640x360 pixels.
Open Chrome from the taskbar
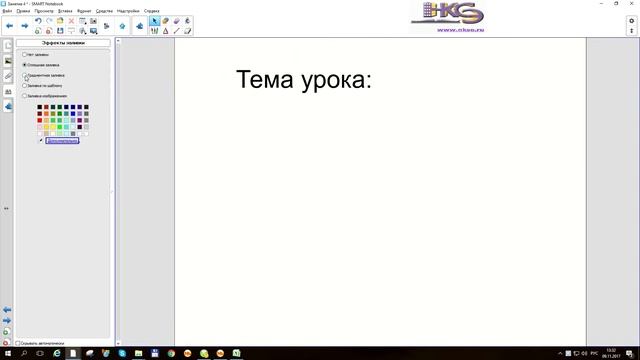[171, 353]
